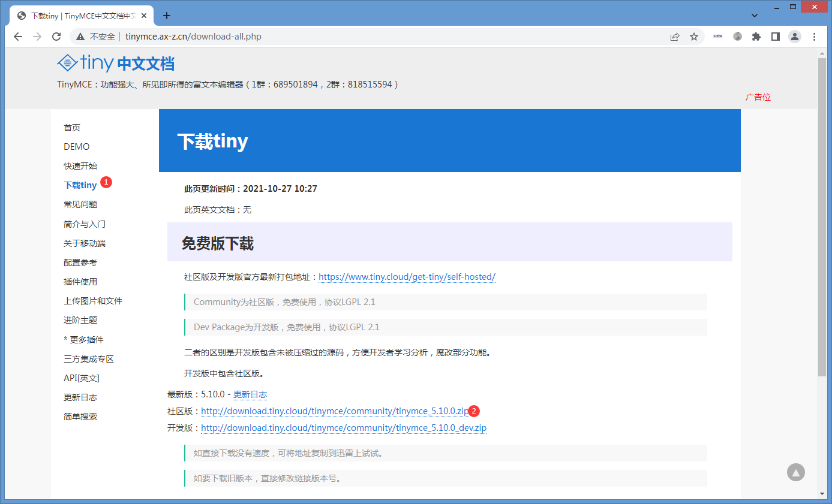The height and width of the screenshot is (504, 832).
Task: Open the gray round extension icon
Action: [737, 37]
